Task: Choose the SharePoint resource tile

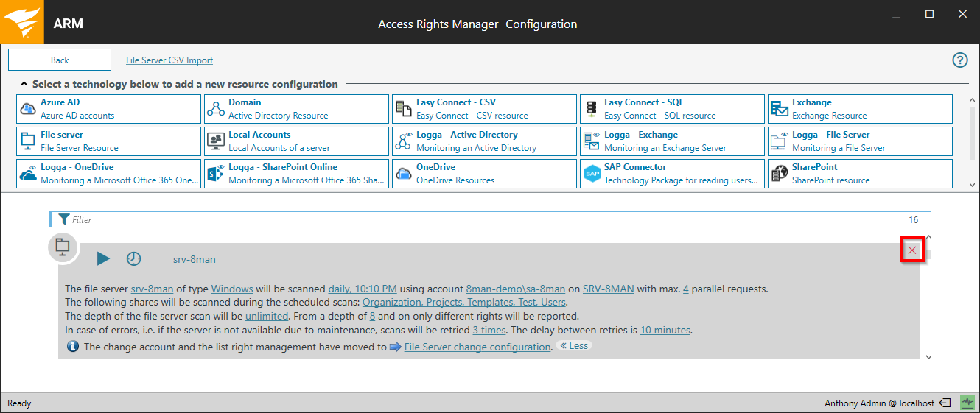Action: tap(860, 174)
